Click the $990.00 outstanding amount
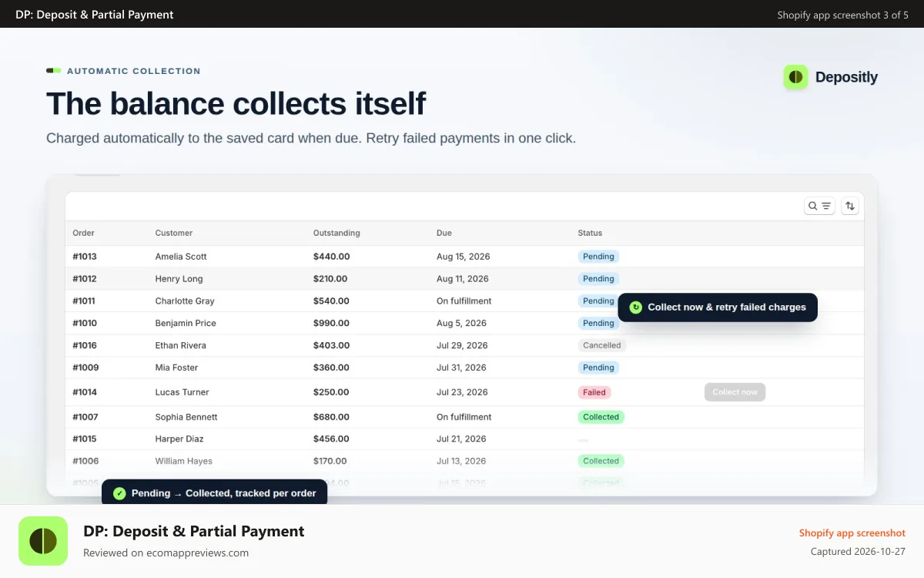 (331, 324)
